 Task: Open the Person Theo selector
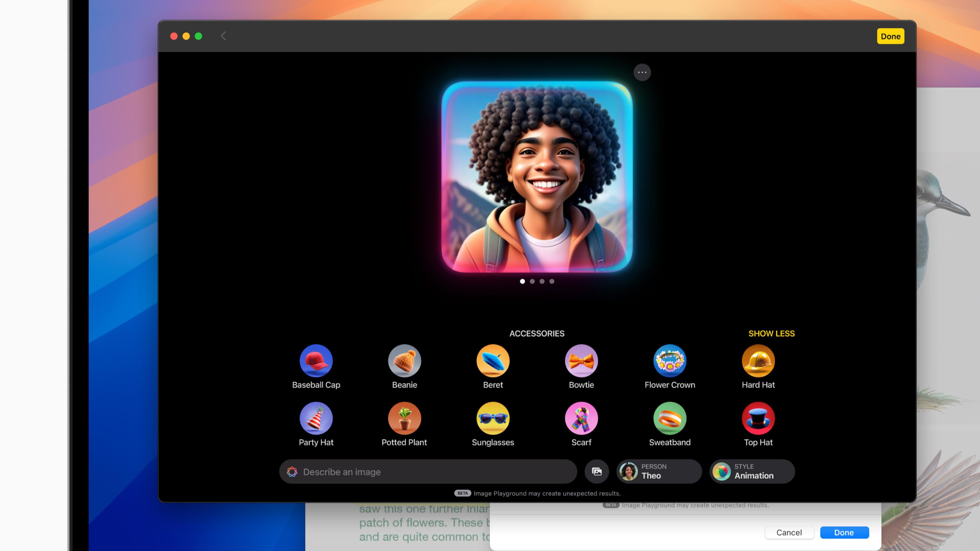pos(659,471)
